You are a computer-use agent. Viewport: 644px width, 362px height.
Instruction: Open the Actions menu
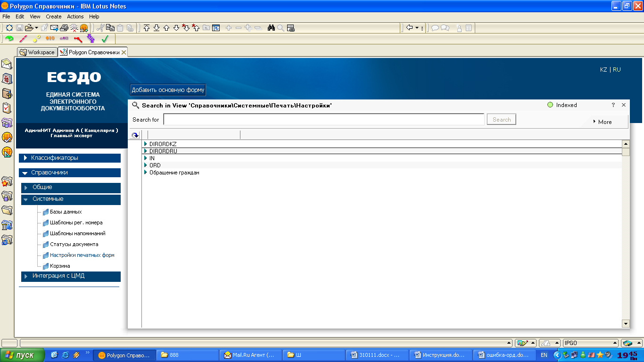pyautogui.click(x=75, y=16)
